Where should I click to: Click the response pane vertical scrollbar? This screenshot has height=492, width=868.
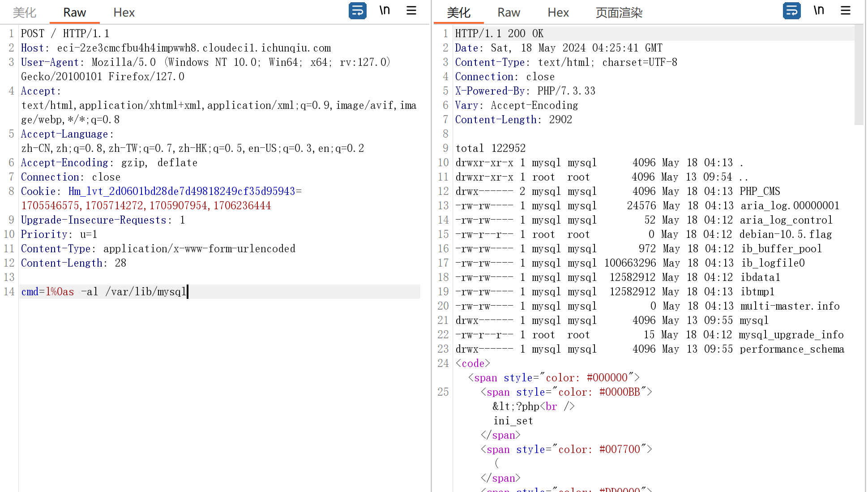[x=859, y=75]
